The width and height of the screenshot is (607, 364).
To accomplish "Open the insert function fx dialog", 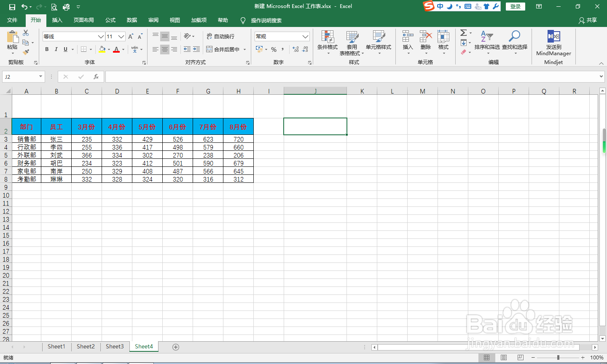I will [96, 77].
